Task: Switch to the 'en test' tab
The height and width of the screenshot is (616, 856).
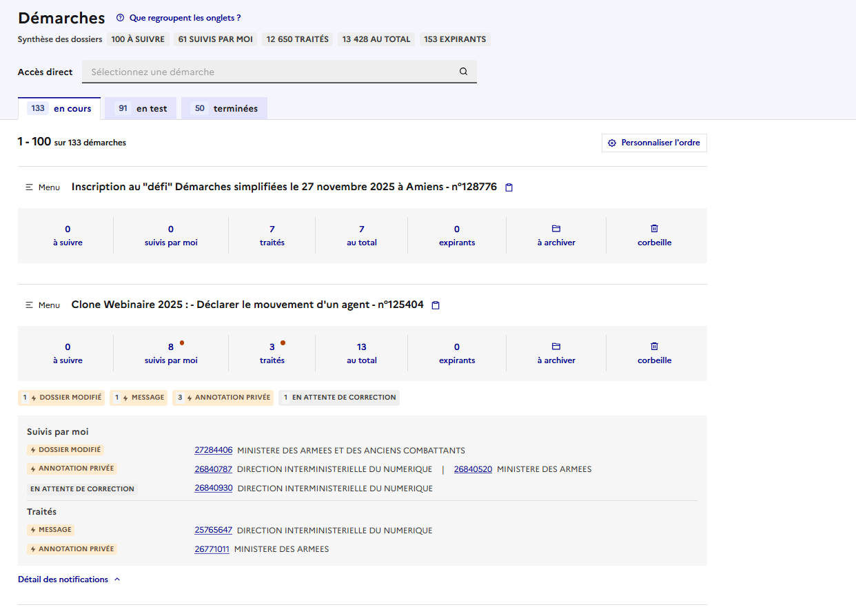Action: (141, 109)
